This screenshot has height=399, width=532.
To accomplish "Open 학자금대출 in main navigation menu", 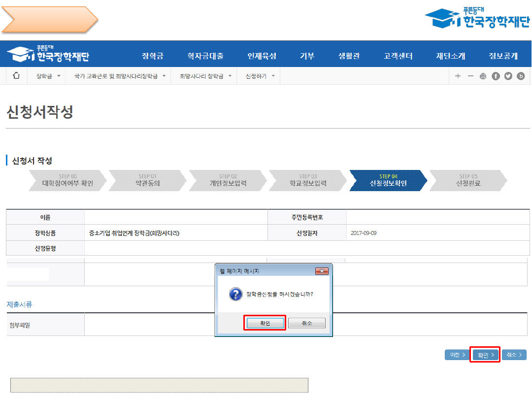I will tap(205, 56).
